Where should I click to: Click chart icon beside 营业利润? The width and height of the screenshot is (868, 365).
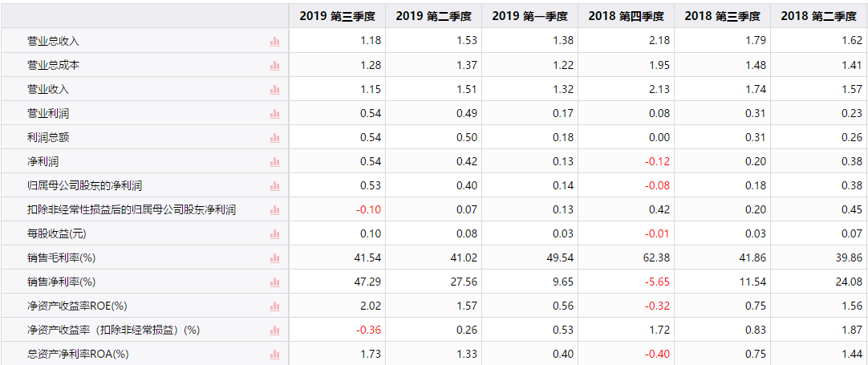(x=274, y=114)
